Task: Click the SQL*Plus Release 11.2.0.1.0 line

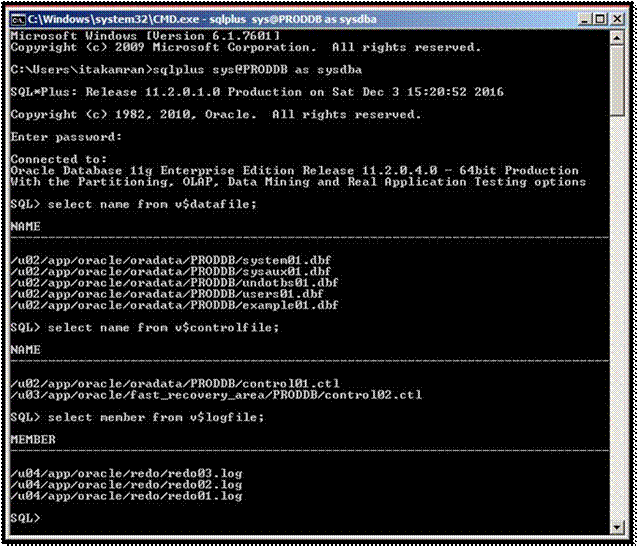Action: point(257,92)
